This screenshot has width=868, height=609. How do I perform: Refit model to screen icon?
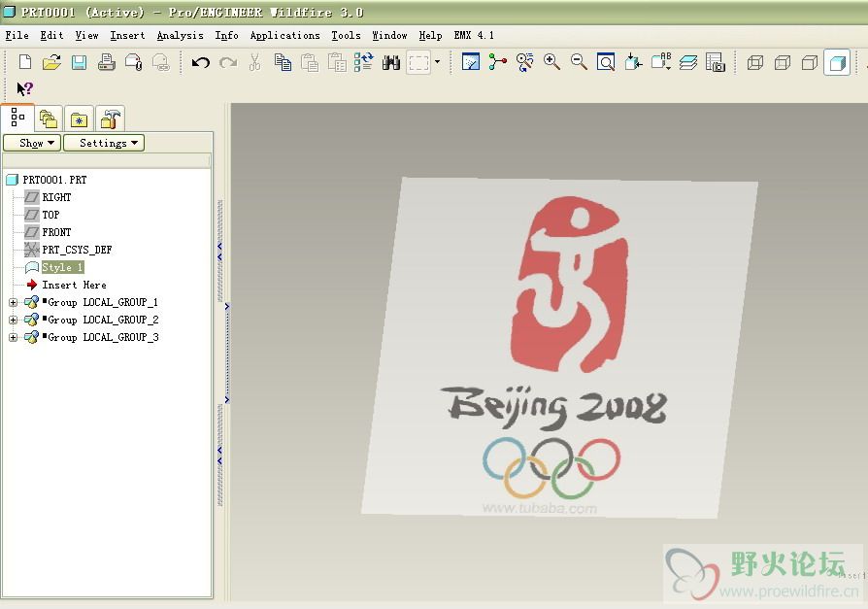(x=606, y=62)
